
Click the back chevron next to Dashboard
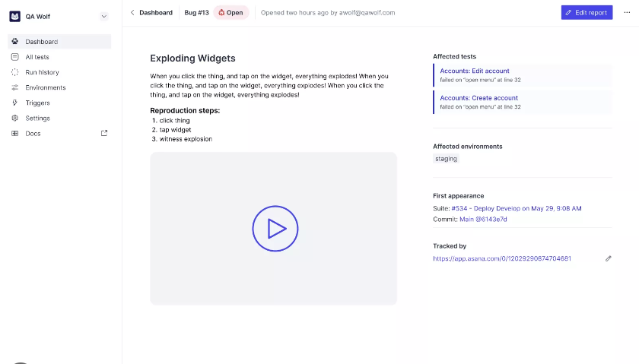tap(132, 13)
